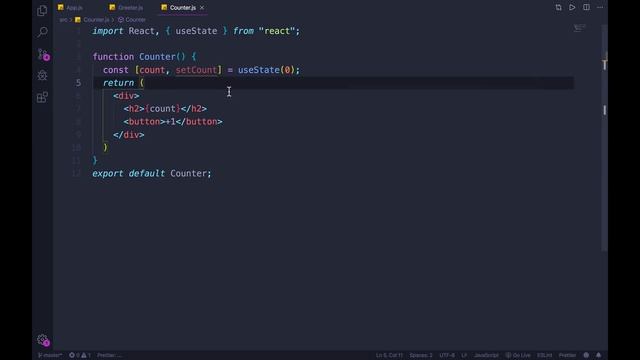Close the Counter.js tab

point(202,8)
